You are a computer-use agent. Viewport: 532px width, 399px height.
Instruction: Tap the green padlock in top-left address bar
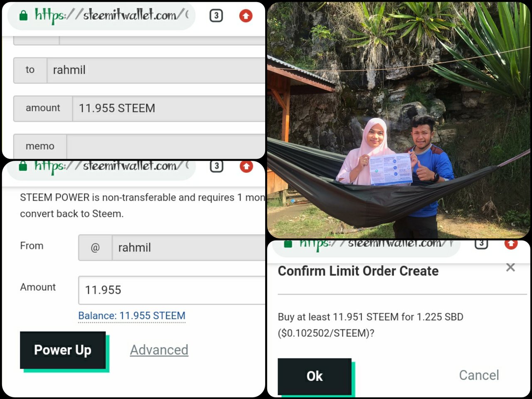(x=24, y=16)
